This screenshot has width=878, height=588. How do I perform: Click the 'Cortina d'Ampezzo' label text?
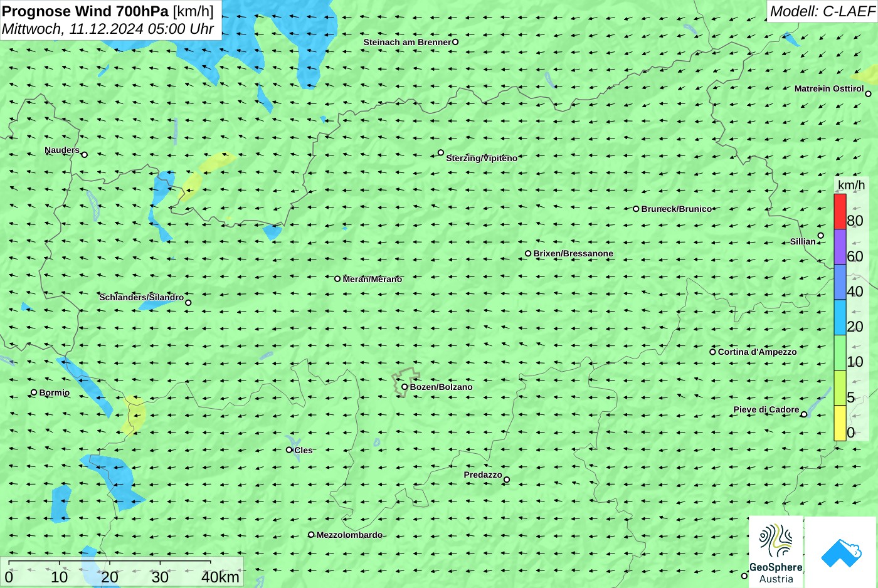click(x=757, y=352)
